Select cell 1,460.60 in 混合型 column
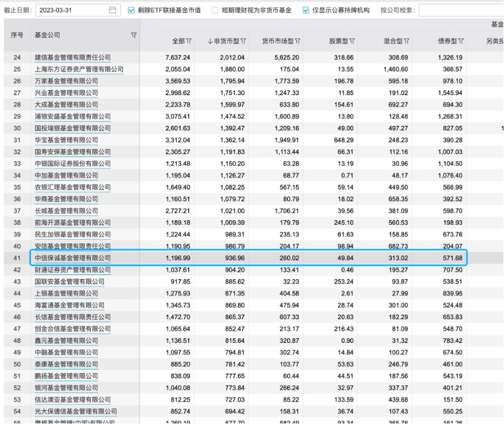This screenshot has width=504, height=424. [396, 69]
